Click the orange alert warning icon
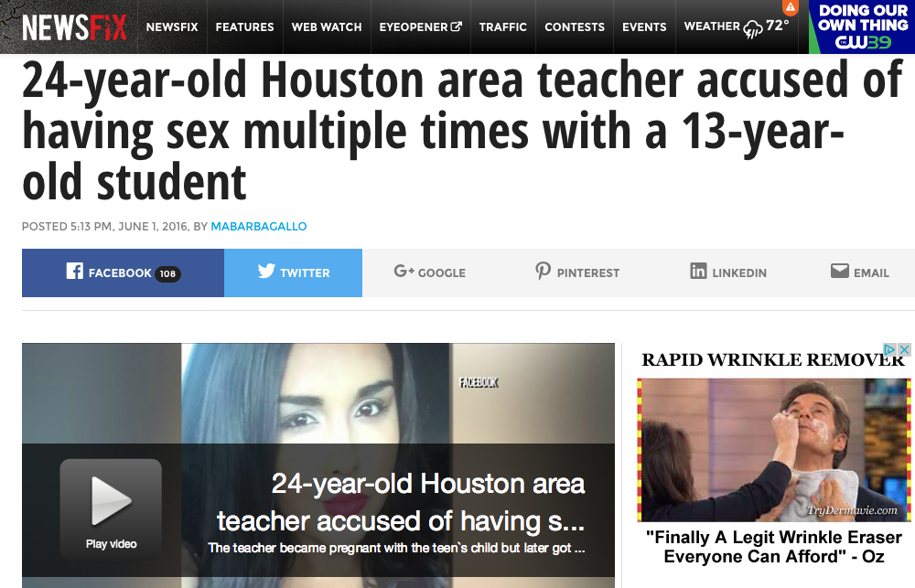The width and height of the screenshot is (915, 588). click(x=791, y=7)
